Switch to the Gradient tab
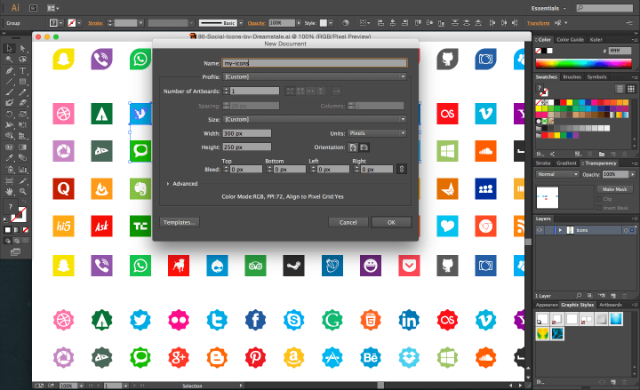The height and width of the screenshot is (390, 640). point(566,163)
